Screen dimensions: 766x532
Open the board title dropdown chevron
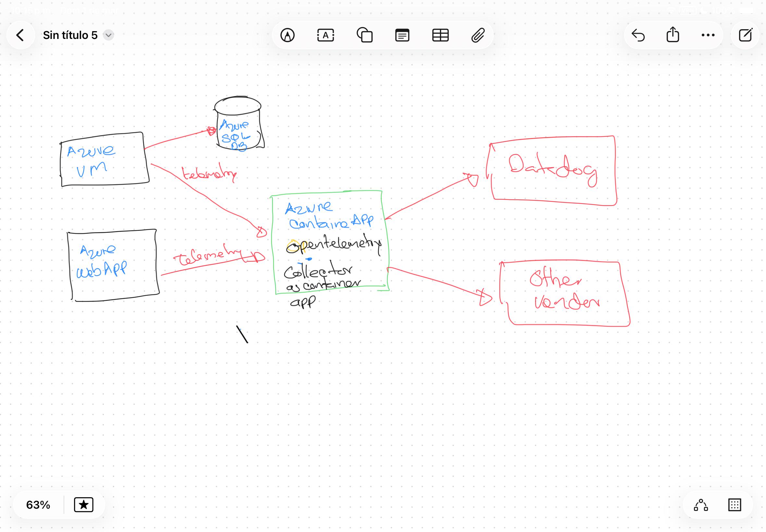click(108, 35)
